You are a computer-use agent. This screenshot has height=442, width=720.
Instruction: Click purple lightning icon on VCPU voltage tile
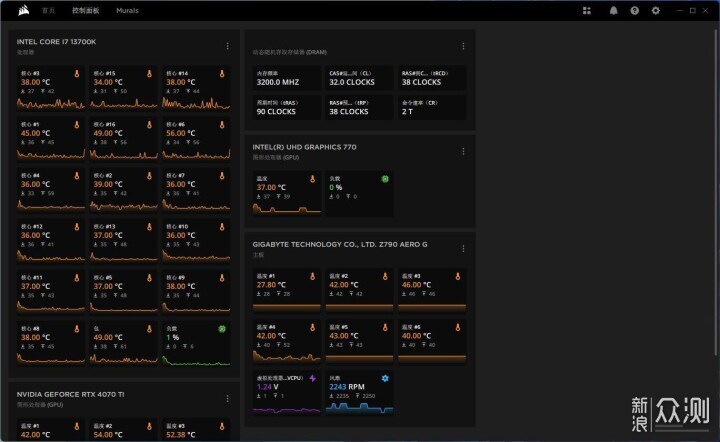[312, 378]
